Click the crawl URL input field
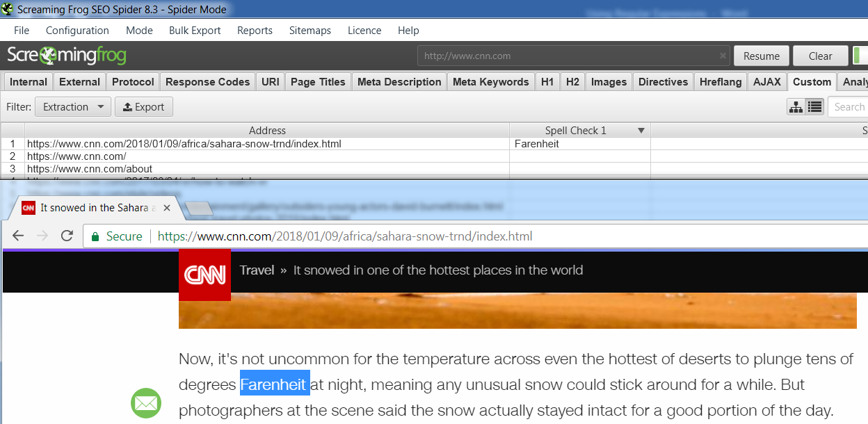The image size is (868, 424). 567,56
